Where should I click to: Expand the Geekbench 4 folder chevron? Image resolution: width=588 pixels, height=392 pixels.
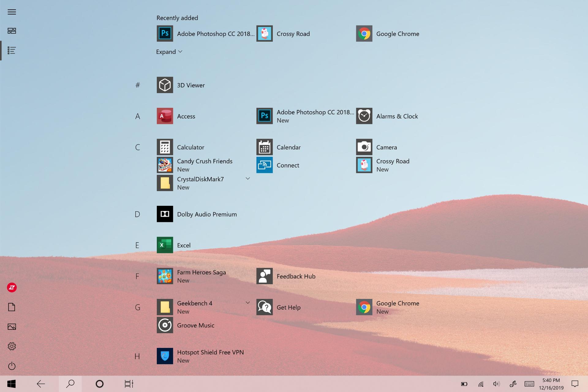pos(248,303)
